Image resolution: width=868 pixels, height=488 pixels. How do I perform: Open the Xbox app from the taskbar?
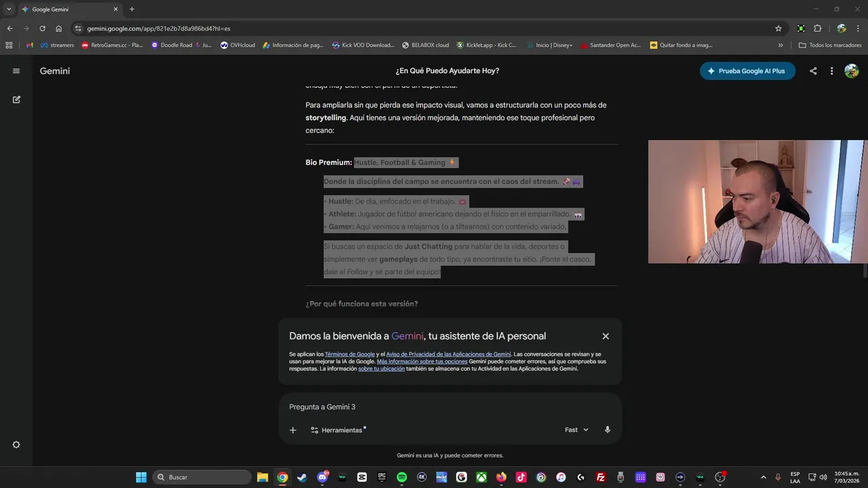coord(481,477)
